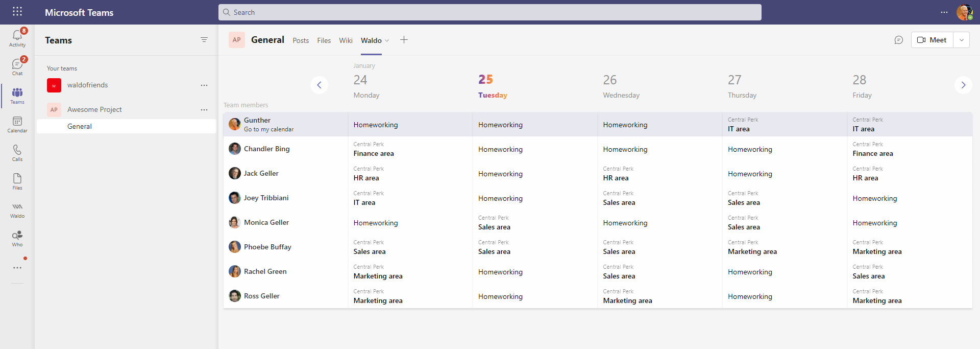Click the Awesome Project AP avatar in list
The height and width of the screenshot is (349, 980).
point(54,110)
